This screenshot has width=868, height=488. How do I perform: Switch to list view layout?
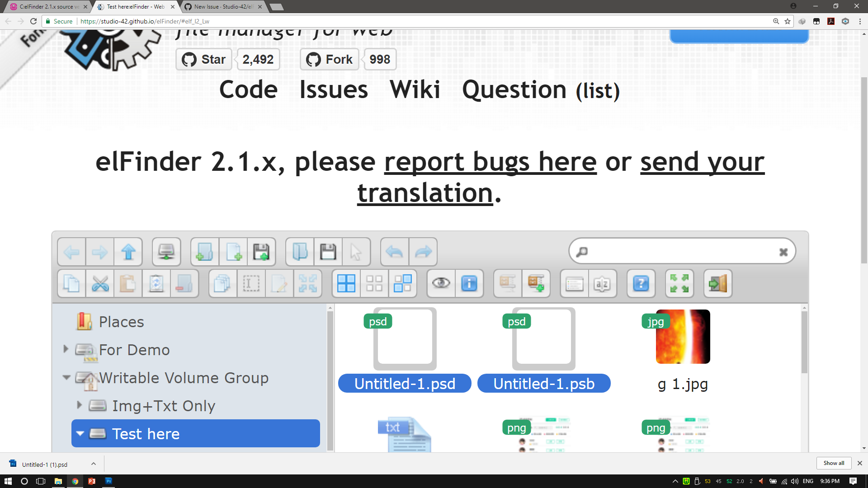tap(574, 283)
